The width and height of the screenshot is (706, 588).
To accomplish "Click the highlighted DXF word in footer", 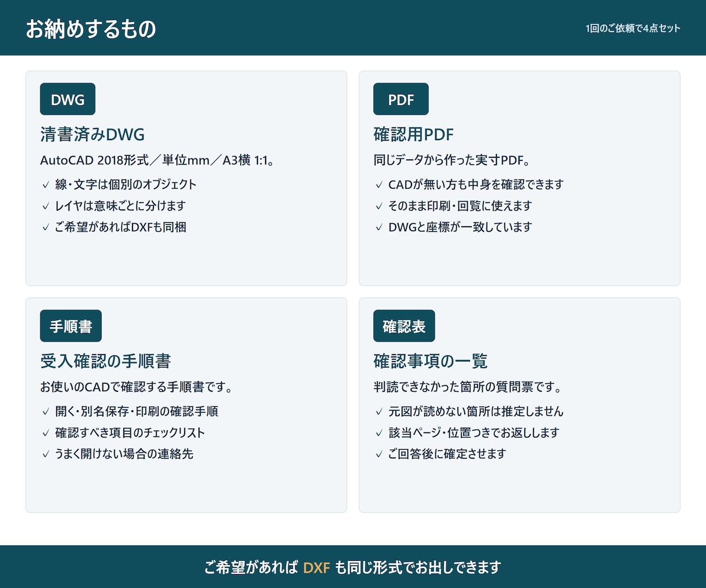I will (317, 568).
